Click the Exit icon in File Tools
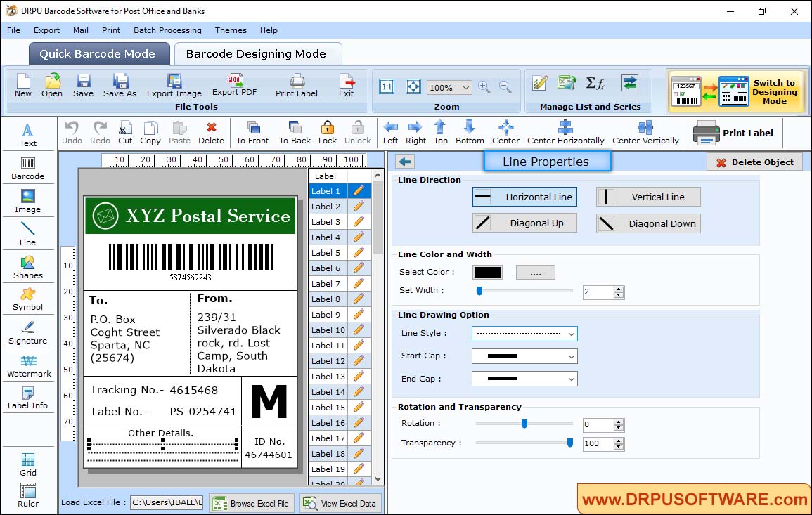The height and width of the screenshot is (515, 812). coord(347,86)
